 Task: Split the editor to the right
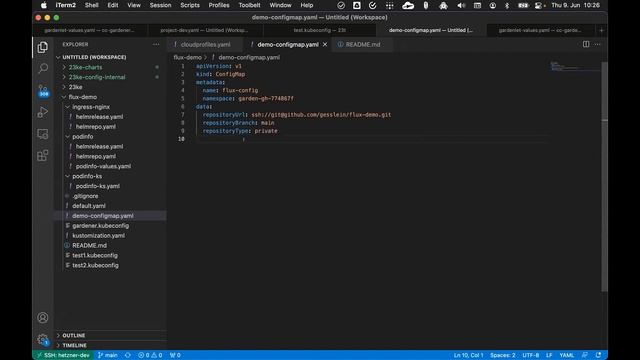[586, 44]
